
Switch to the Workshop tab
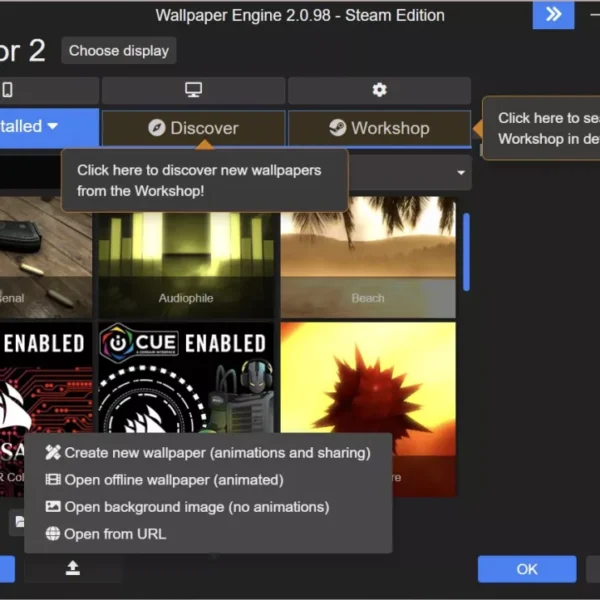[379, 128]
